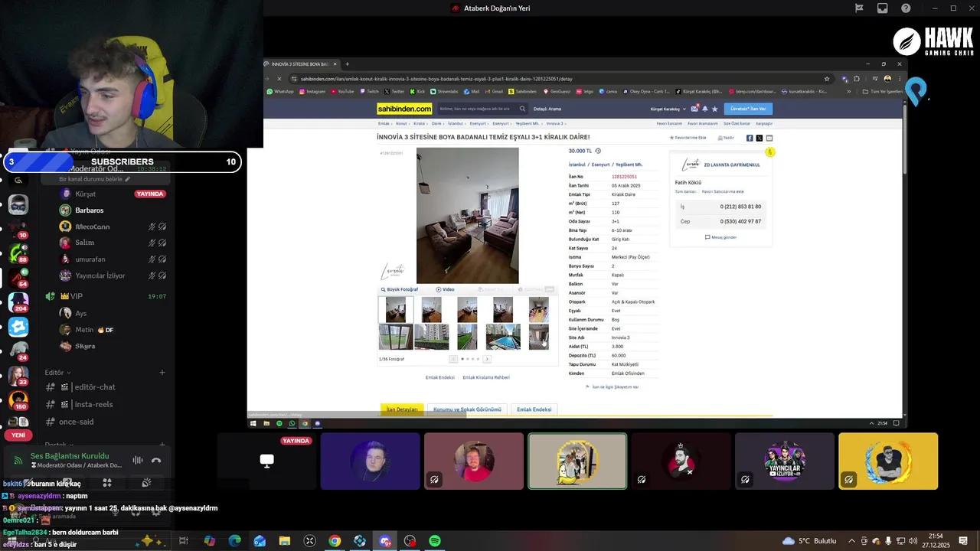980x551 pixels.
Task: Select the green lawn photo thumbnail
Action: coord(467,337)
